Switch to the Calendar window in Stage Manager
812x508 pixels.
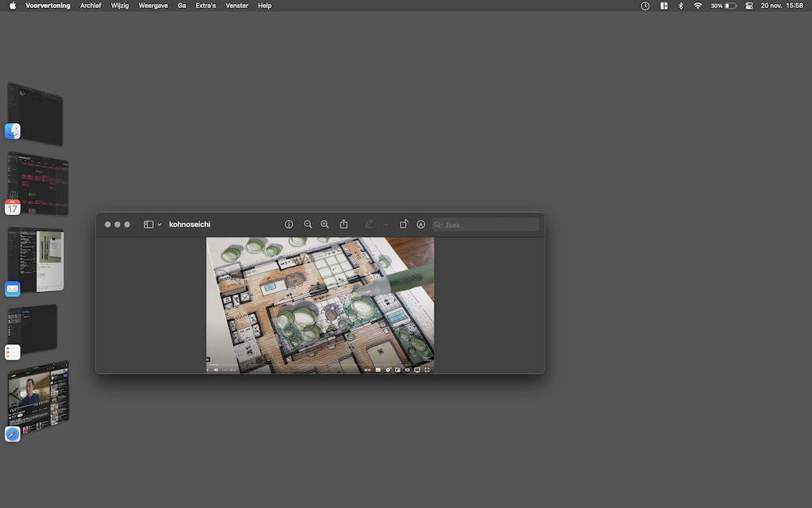pyautogui.click(x=36, y=184)
